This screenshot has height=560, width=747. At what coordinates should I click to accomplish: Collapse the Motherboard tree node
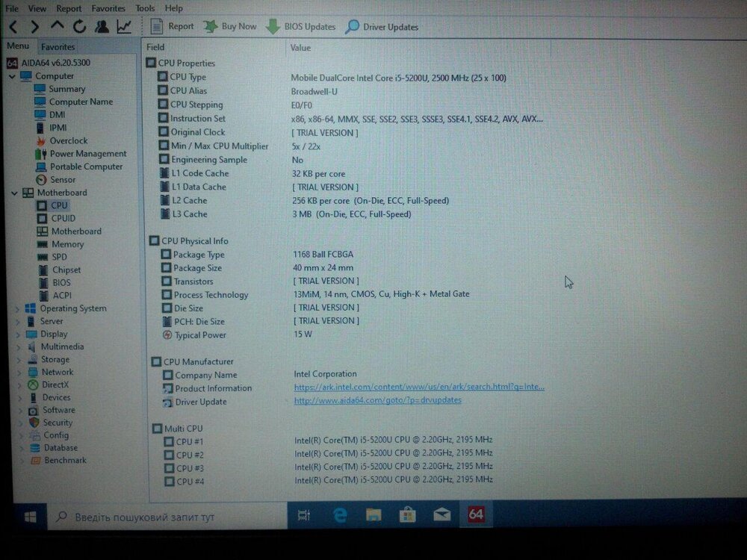[x=15, y=193]
